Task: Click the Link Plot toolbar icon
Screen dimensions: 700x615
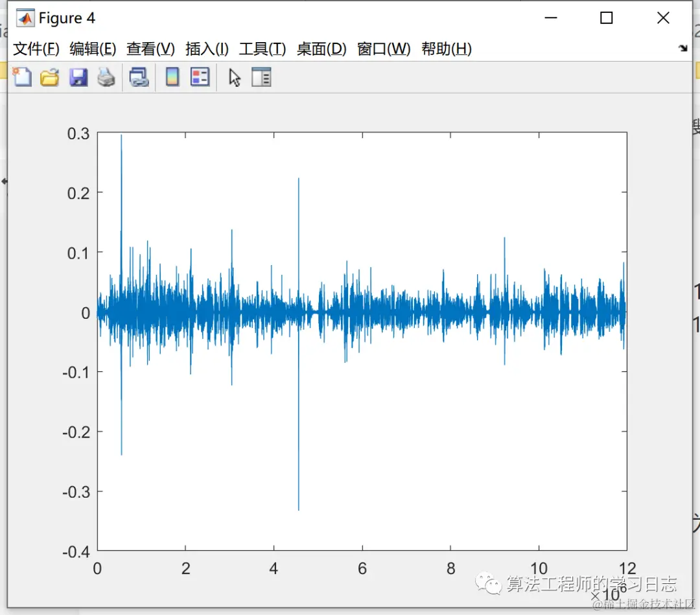Action: [139, 77]
